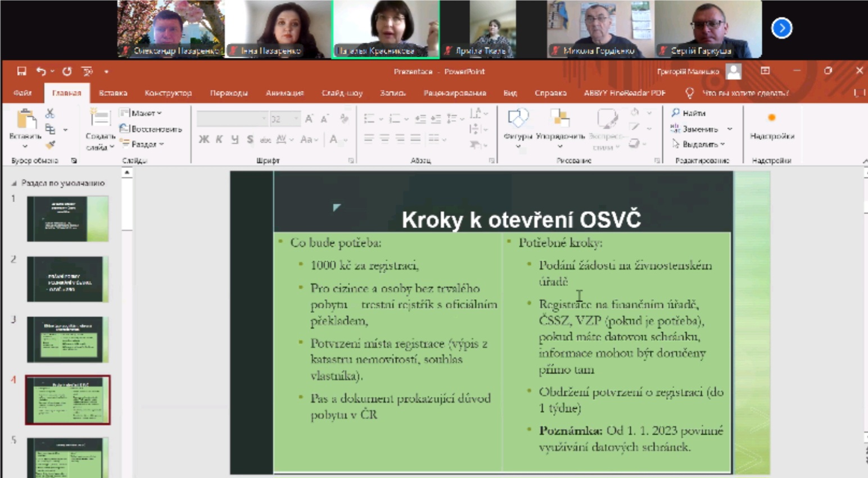868x478 pixels.
Task: Click the numbered list icon
Action: [395, 119]
